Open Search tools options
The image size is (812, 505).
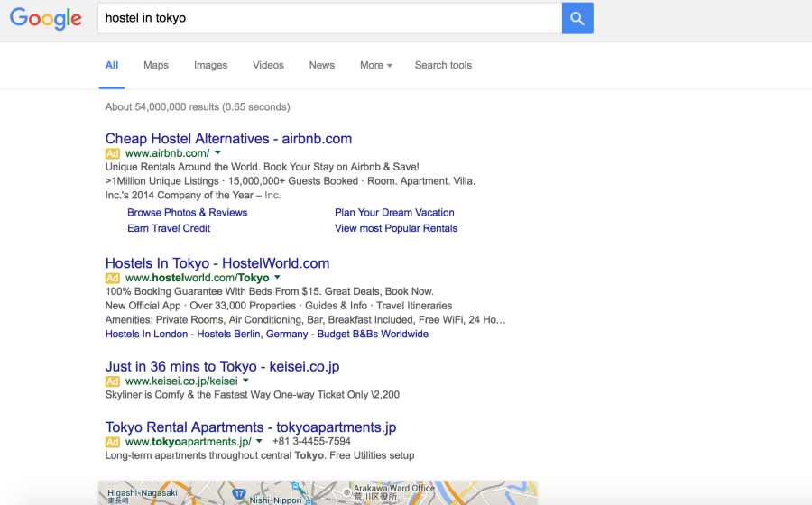(x=443, y=65)
